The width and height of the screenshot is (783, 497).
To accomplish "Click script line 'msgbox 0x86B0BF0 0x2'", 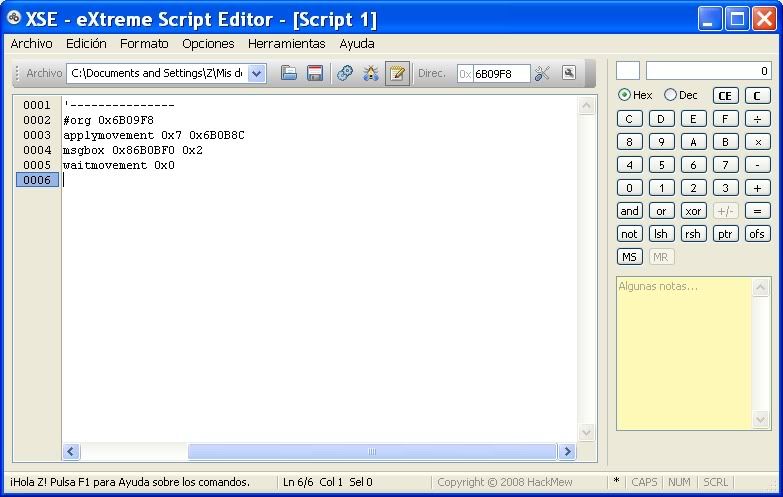I will pyautogui.click(x=133, y=150).
